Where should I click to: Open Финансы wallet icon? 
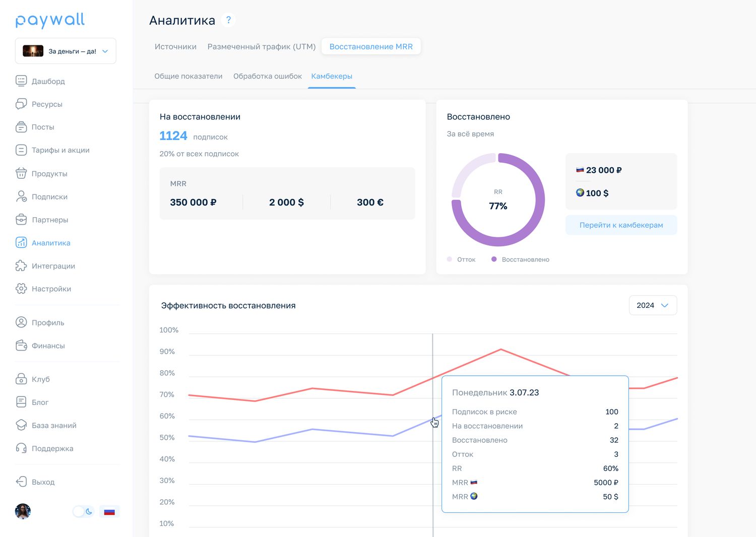21,346
